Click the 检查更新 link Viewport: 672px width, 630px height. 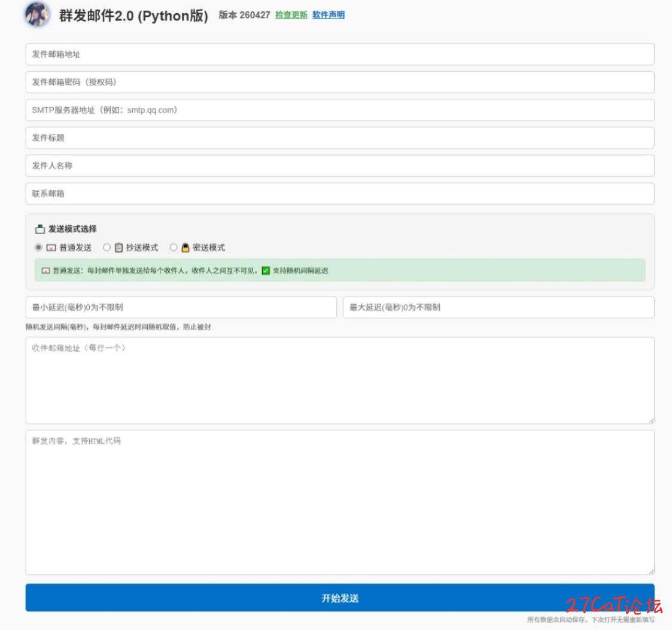[x=291, y=15]
